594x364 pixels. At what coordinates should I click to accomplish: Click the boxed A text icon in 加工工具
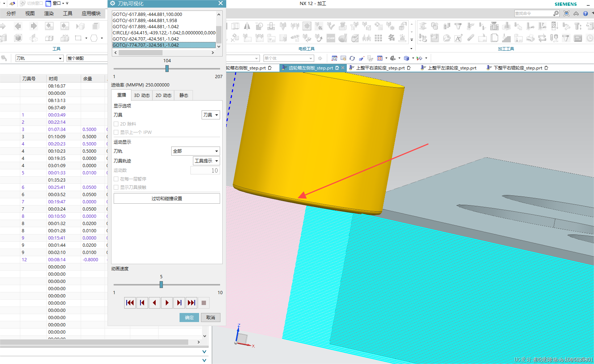point(458,38)
